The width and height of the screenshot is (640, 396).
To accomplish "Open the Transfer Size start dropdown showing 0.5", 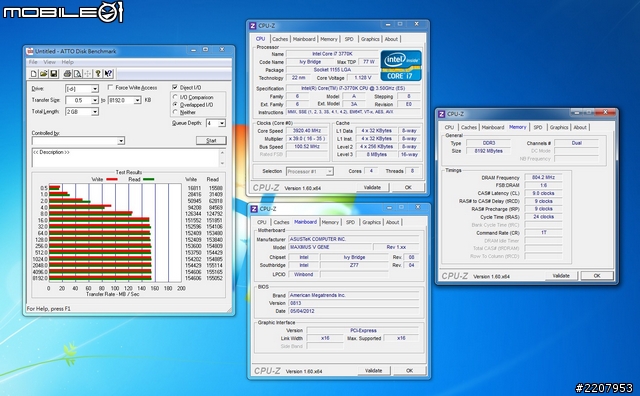I will click(95, 100).
